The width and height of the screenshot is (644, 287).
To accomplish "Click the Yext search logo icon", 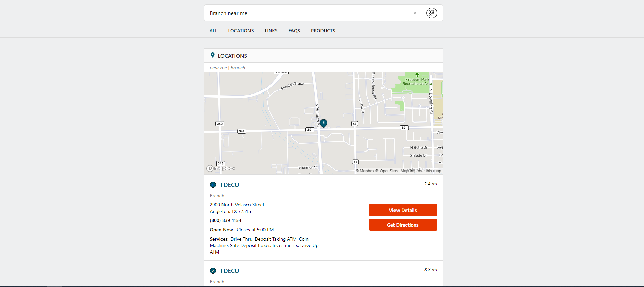I will (x=432, y=13).
